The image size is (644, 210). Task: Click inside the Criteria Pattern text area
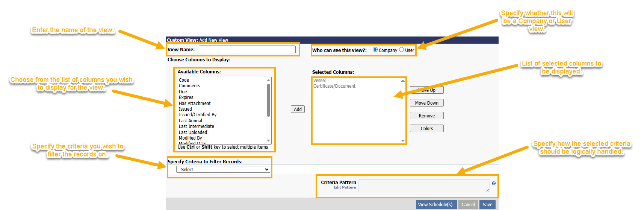tap(423, 186)
